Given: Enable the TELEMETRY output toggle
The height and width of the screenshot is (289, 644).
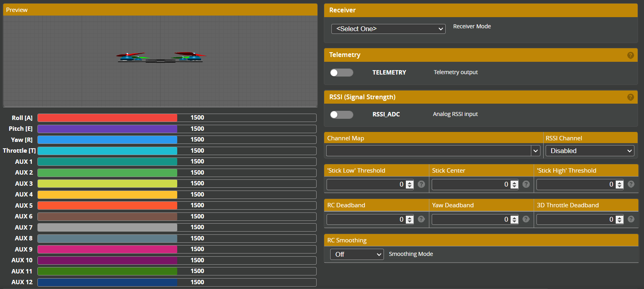Looking at the screenshot, I should (341, 73).
